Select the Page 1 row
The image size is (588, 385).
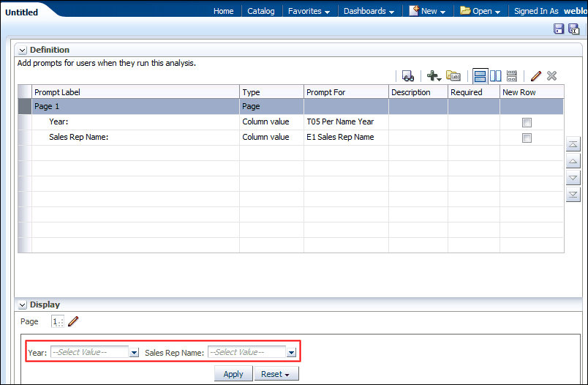(x=290, y=107)
